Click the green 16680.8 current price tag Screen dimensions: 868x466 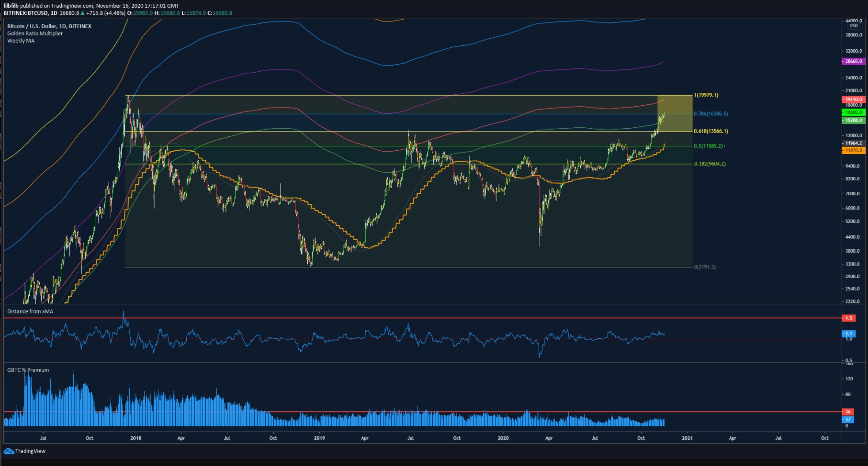tap(853, 112)
